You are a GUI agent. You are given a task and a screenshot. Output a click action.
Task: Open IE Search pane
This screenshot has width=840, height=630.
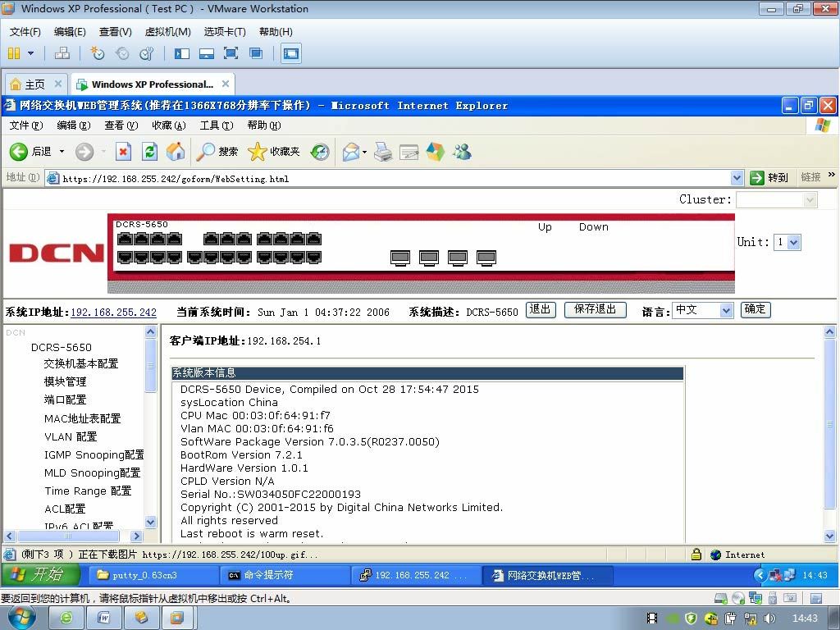tap(217, 152)
